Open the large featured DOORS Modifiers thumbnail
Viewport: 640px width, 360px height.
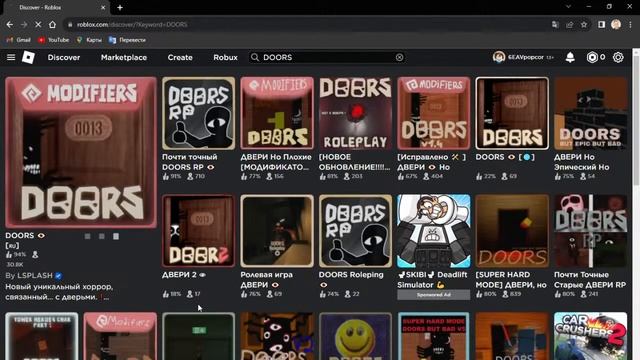coord(81,152)
